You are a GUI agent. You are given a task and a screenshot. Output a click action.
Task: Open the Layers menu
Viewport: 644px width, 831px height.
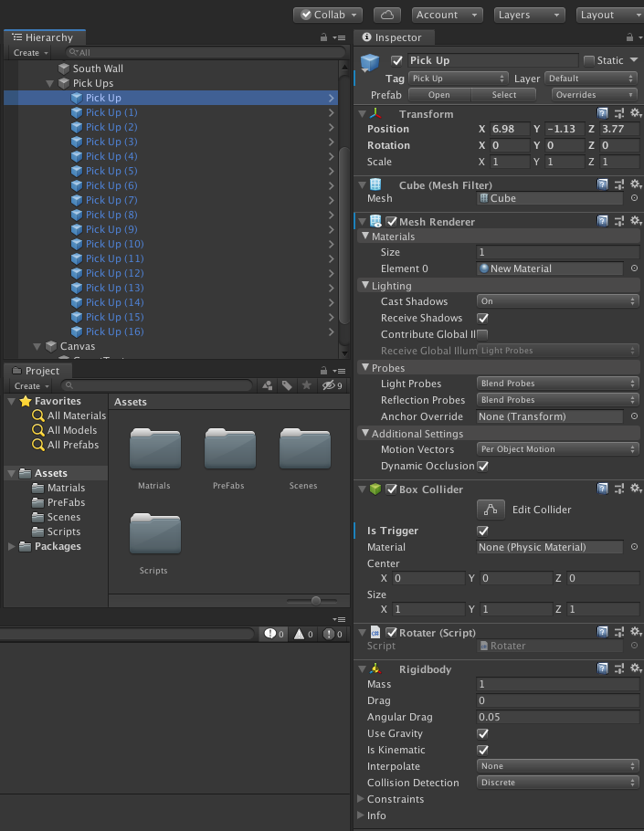click(529, 15)
